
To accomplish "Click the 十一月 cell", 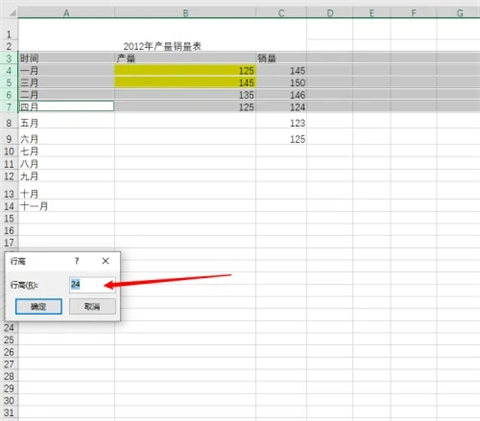I will (66, 206).
